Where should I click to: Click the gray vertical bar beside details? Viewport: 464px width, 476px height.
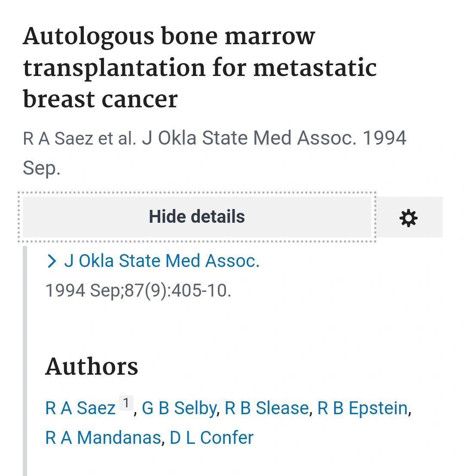tap(25, 361)
